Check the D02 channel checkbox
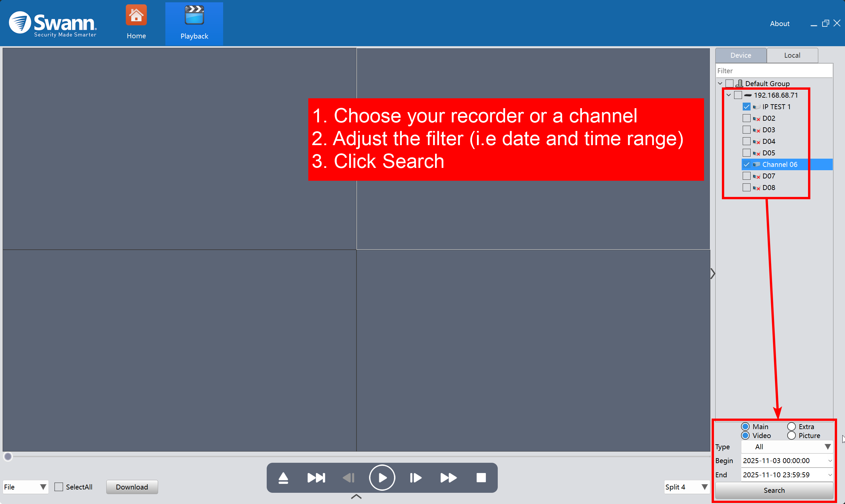845x504 pixels. tap(746, 118)
